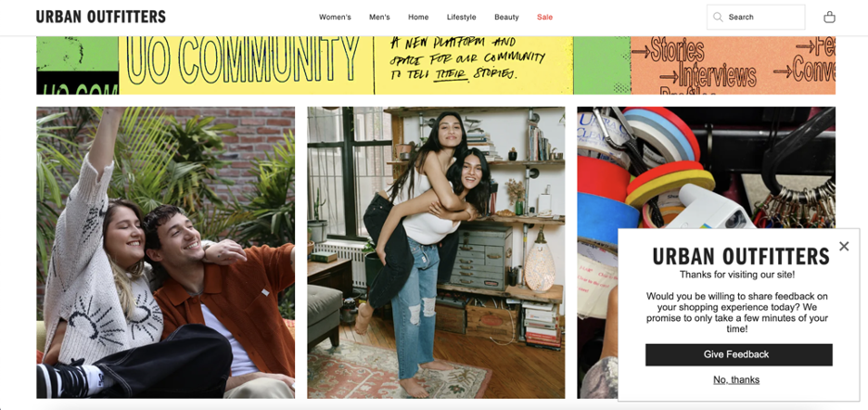This screenshot has width=868, height=410.
Task: Open the Men's menu
Action: click(x=380, y=18)
